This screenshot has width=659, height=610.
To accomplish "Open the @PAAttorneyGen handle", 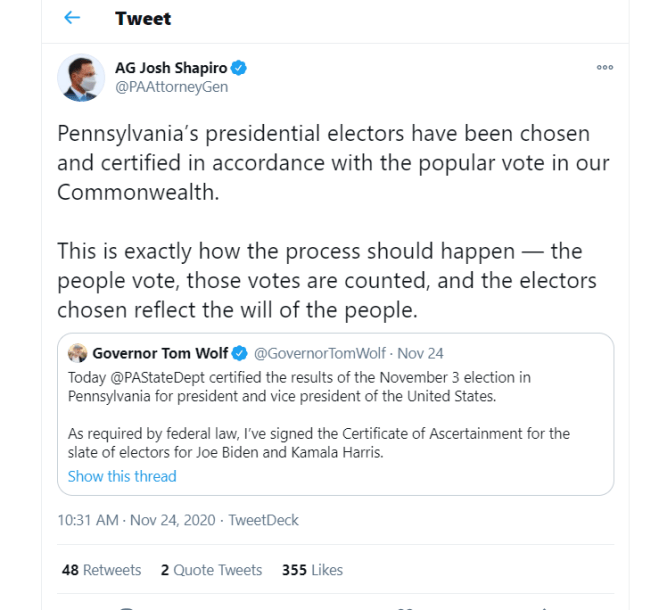I will [171, 87].
